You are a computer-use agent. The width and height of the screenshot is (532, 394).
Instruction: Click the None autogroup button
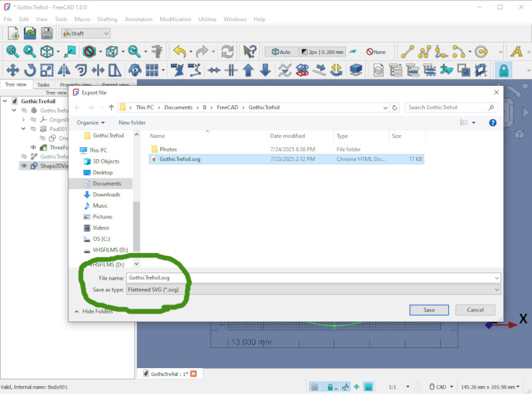tap(376, 52)
